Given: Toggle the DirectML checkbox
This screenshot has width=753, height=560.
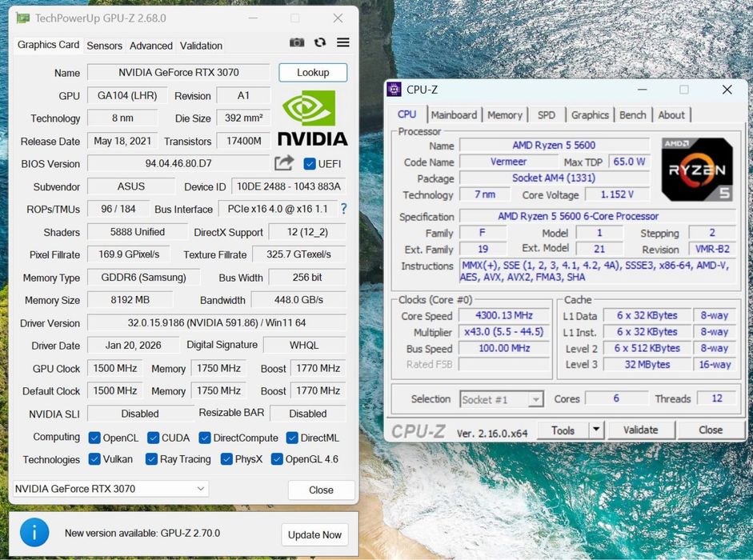Looking at the screenshot, I should click(292, 438).
